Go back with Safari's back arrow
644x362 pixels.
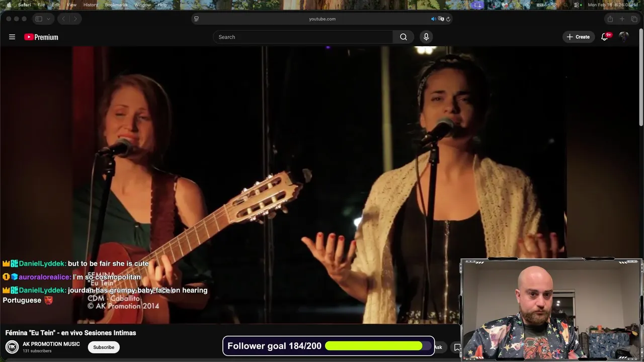[x=63, y=19]
